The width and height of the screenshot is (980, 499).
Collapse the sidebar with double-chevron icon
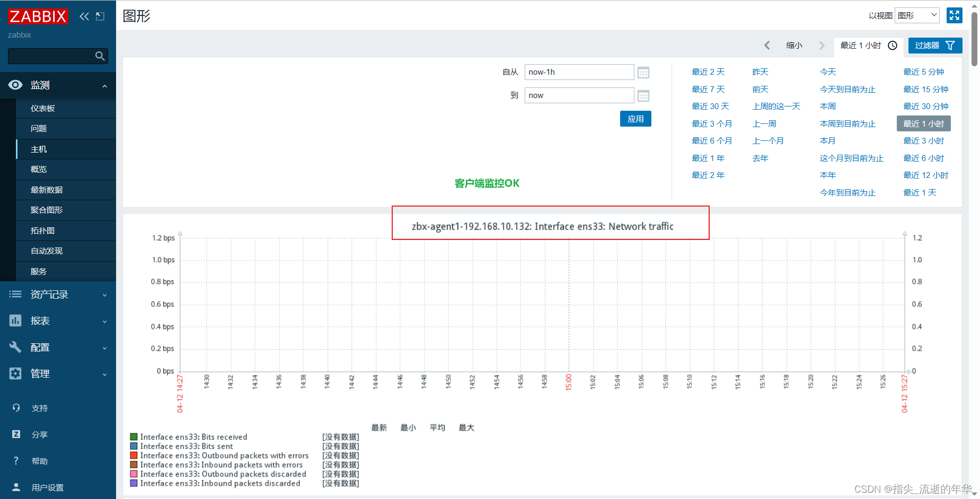pyautogui.click(x=84, y=16)
